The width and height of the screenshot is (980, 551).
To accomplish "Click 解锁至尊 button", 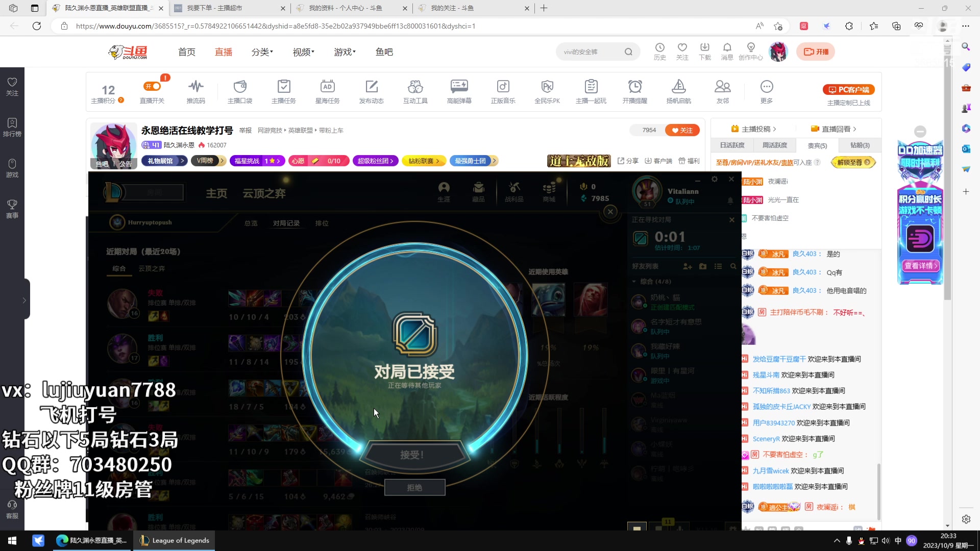I will point(853,162).
